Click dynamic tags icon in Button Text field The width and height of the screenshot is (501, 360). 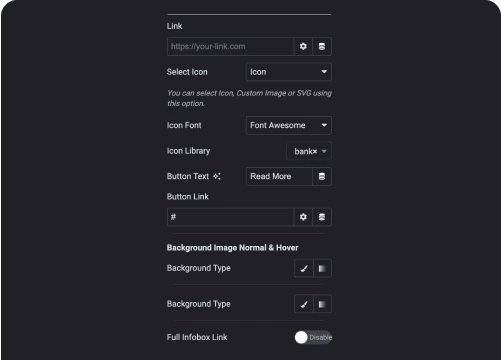322,176
